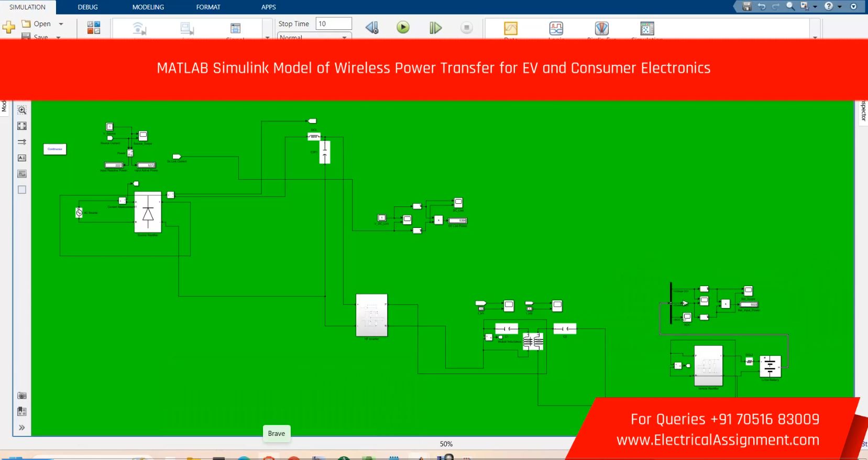Toggle the sample time display arrows icon
The height and width of the screenshot is (460, 868).
[22, 142]
